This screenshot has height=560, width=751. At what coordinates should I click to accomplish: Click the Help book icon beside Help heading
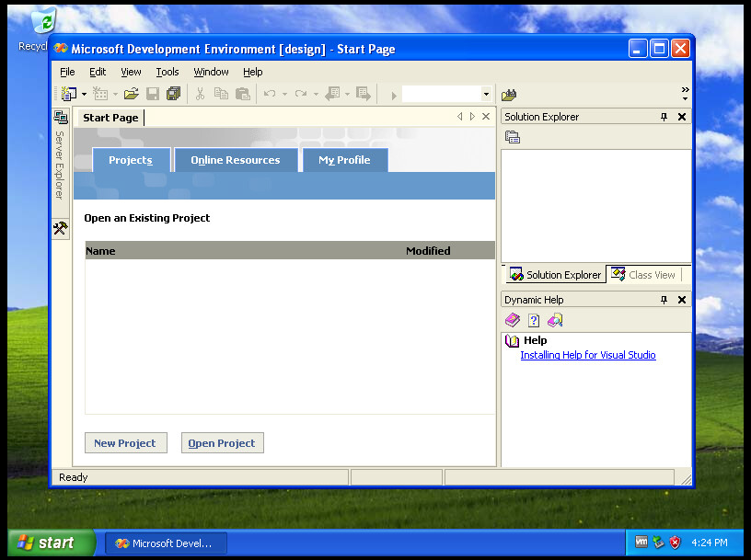click(x=512, y=341)
